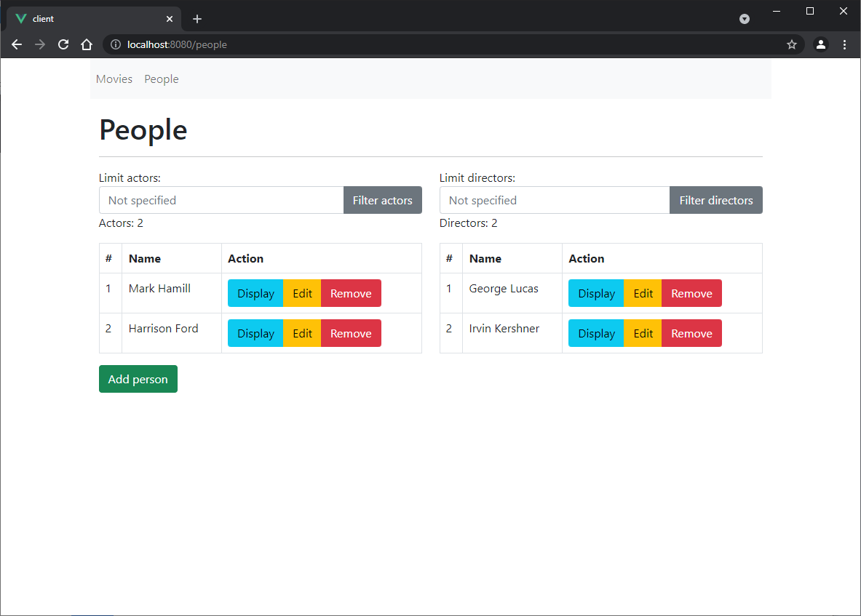Edit Irvin Kershner's entry

(x=642, y=332)
